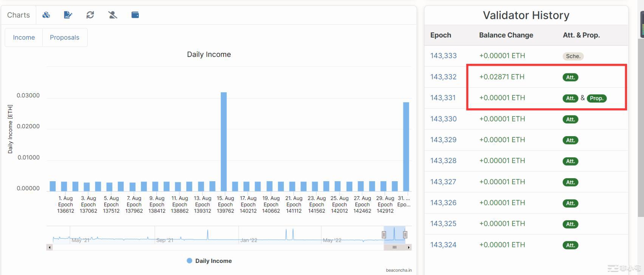Image resolution: width=644 pixels, height=275 pixels.
Task: Click the Sche. badge for epoch 143,333
Action: click(573, 56)
